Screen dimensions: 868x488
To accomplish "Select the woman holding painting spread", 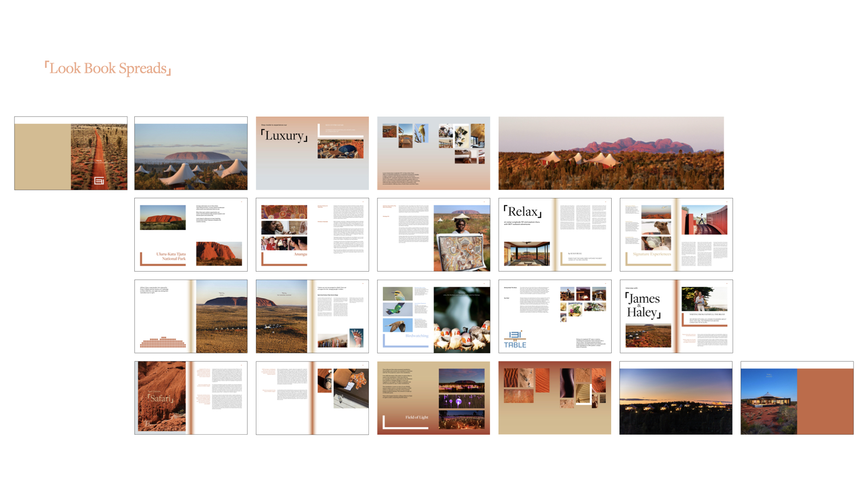I will (x=433, y=235).
